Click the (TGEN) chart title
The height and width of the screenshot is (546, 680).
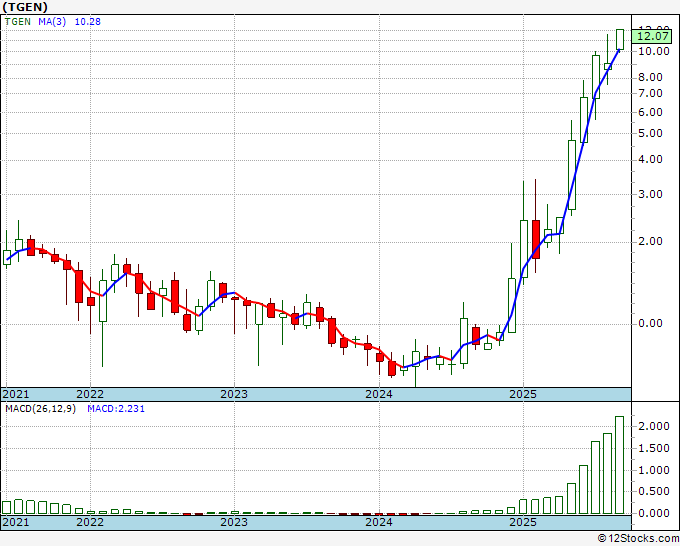(x=27, y=6)
